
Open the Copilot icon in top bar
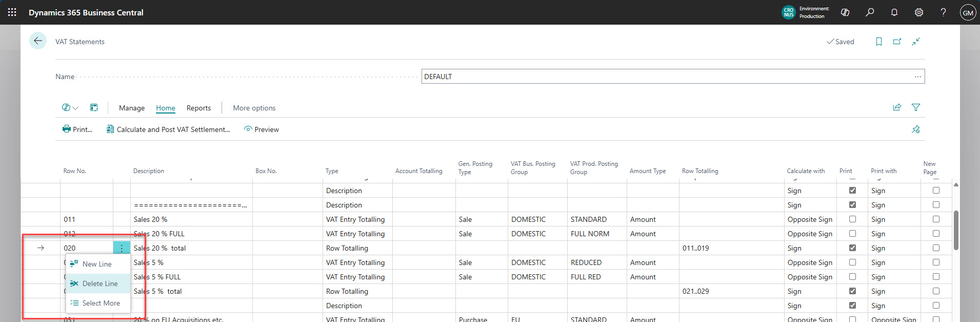coord(845,12)
